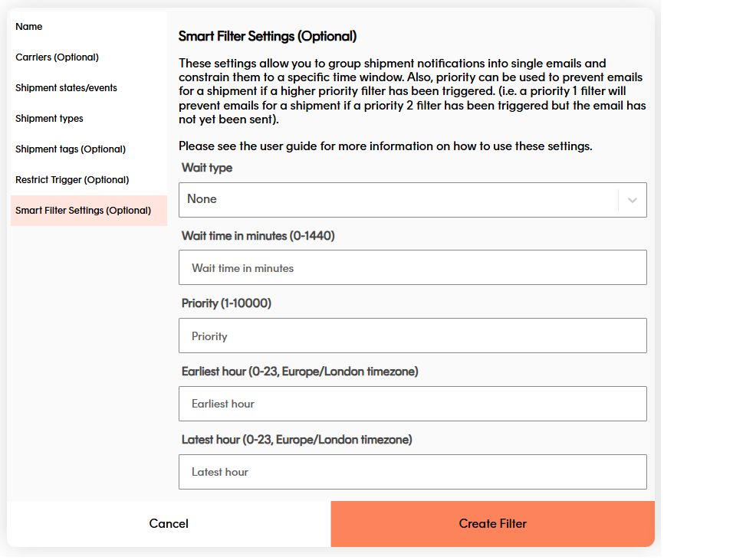The image size is (756, 560).
Task: Open Wait type dropdown showing None
Action: [x=399, y=200]
